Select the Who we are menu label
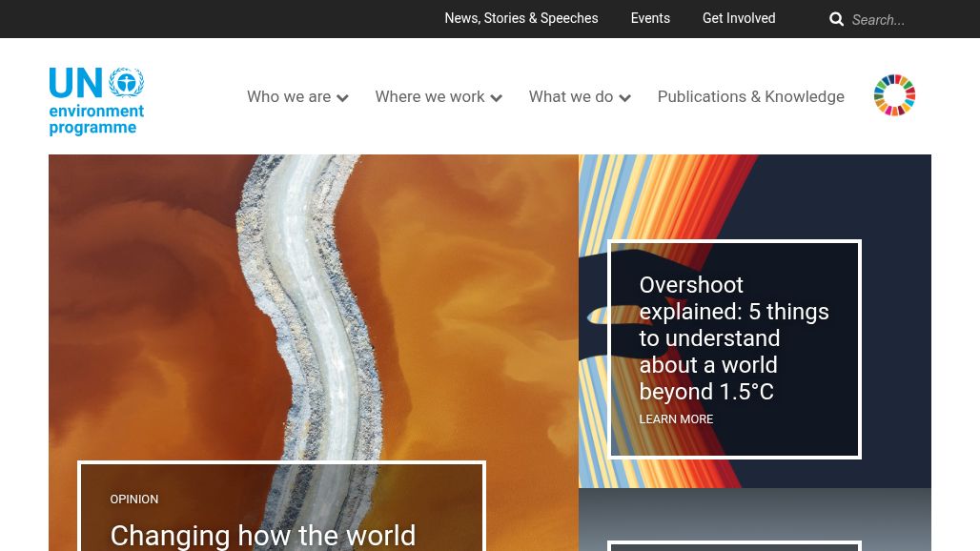Viewport: 980px width, 551px height. click(x=289, y=97)
